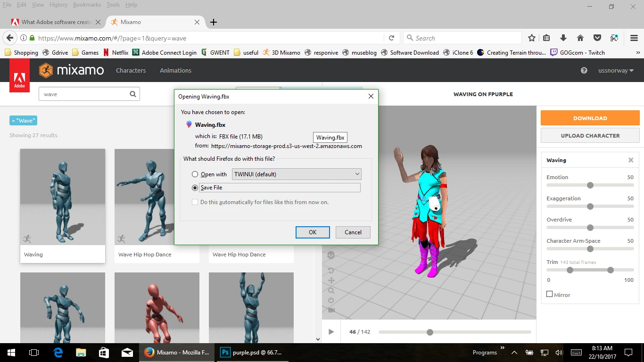Click the zoom magnifier icon in viewport
This screenshot has width=644, height=362.
click(331, 290)
